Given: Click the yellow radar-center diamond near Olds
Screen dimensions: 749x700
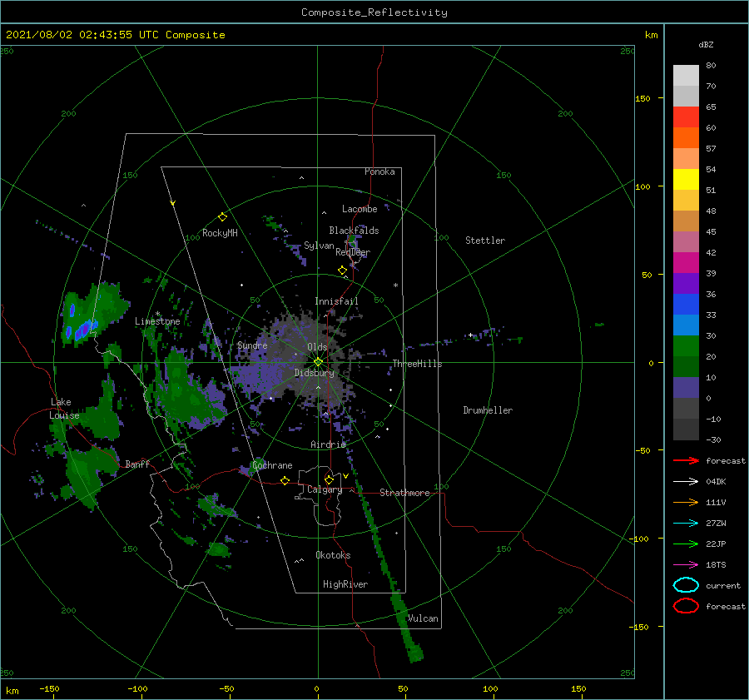Looking at the screenshot, I should 318,362.
